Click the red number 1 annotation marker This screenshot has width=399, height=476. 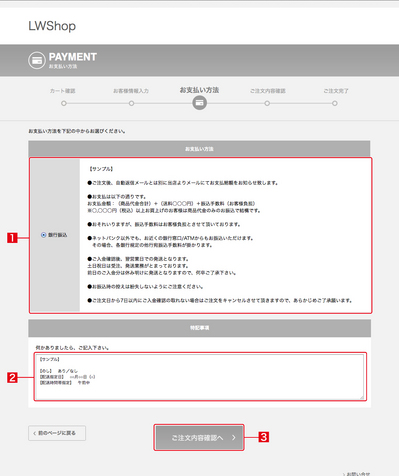click(x=12, y=238)
